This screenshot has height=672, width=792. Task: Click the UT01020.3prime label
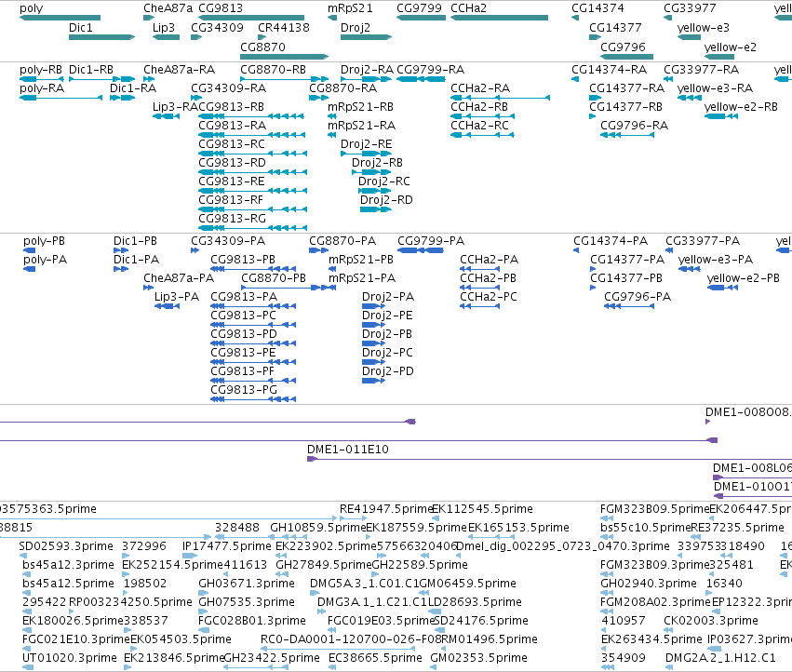click(x=70, y=657)
